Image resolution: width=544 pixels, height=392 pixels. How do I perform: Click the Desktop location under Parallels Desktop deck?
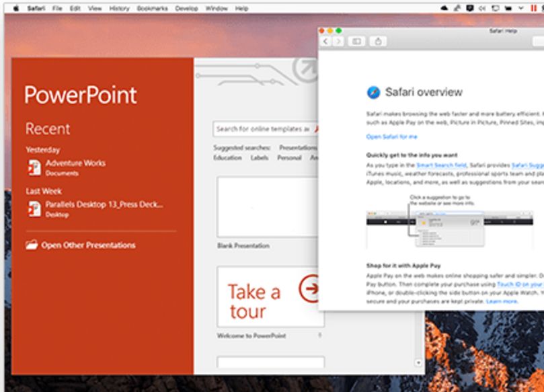[57, 214]
